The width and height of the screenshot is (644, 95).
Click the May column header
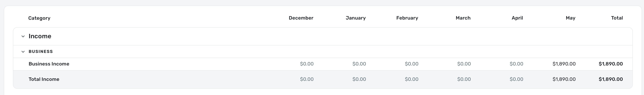570,18
